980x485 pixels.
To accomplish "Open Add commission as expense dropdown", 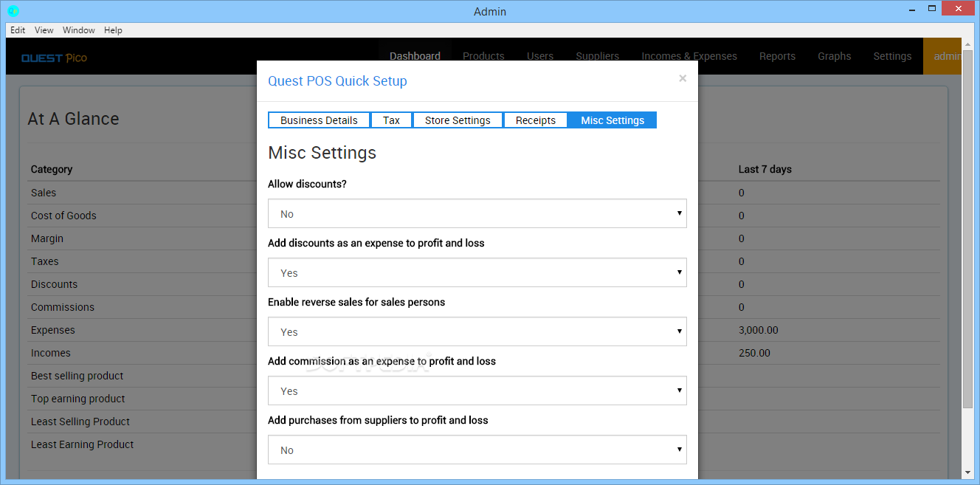I will pyautogui.click(x=477, y=391).
